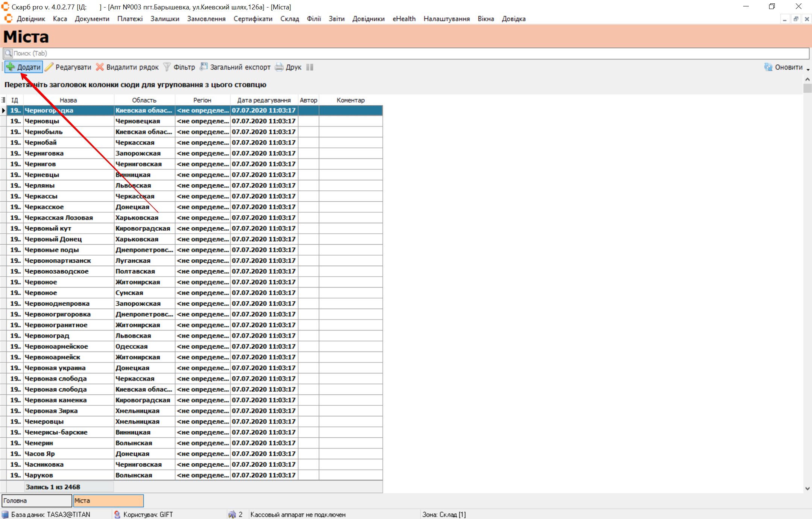Image resolution: width=812 pixels, height=519 pixels.
Task: Click the Оновити refresh icon
Action: pyautogui.click(x=768, y=67)
